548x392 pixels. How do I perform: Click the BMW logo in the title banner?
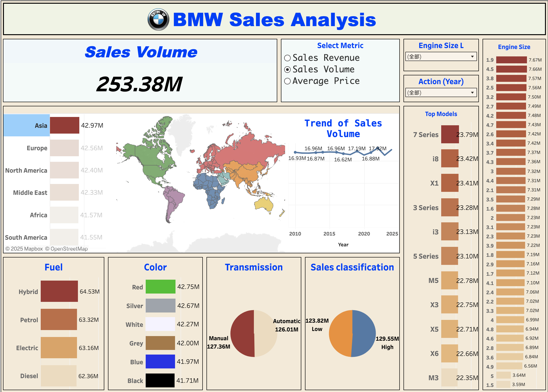coord(158,20)
